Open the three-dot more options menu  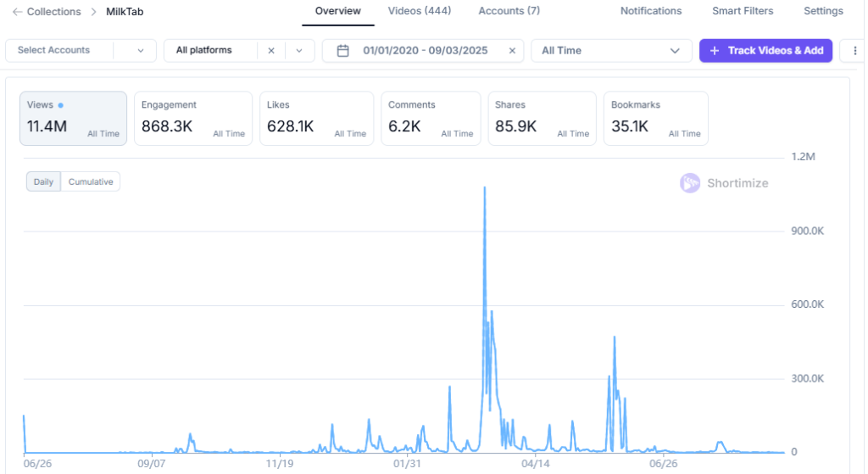coord(852,51)
